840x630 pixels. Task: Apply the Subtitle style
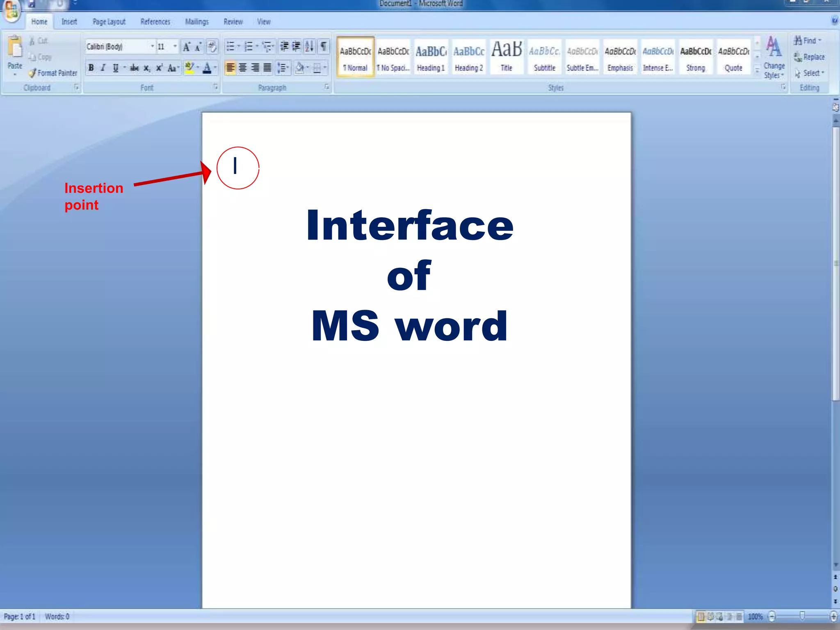pyautogui.click(x=544, y=57)
